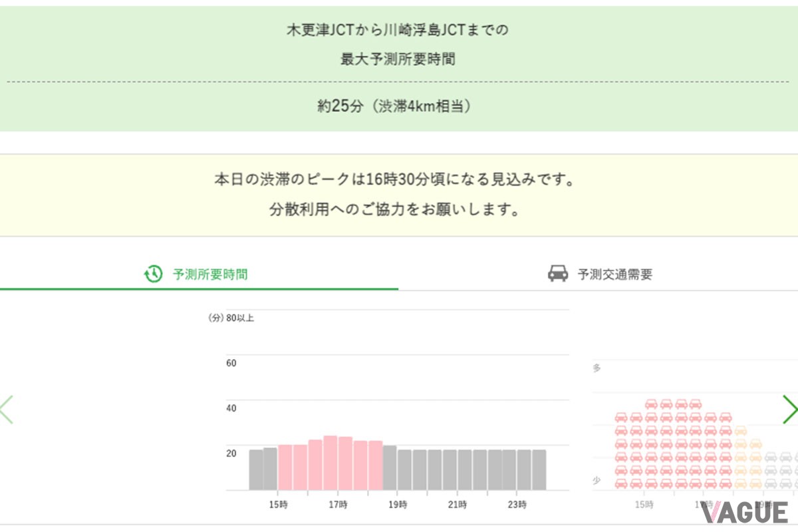This screenshot has height=532, width=798.
Task: Click the left green chevron arrow
Action: click(x=5, y=410)
